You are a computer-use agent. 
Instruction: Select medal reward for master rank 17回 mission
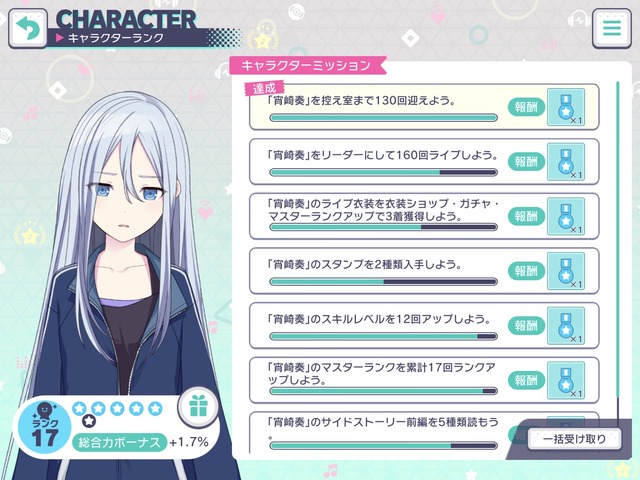coord(566,380)
